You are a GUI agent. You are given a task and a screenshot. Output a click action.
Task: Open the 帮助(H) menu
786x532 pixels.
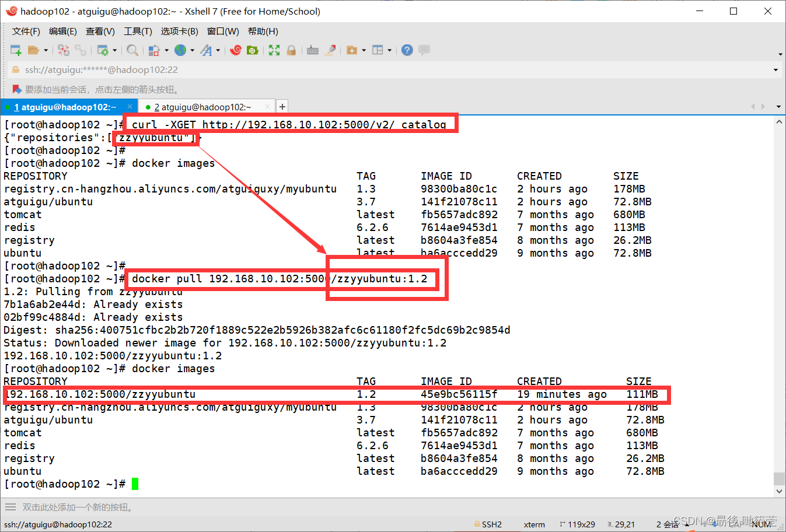point(263,31)
